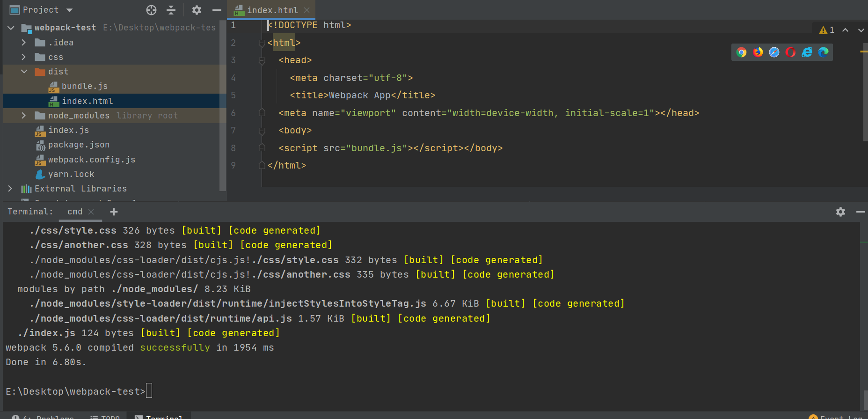Launch preview in Internet Explorer
Viewport: 868px width, 419px height.
click(807, 52)
